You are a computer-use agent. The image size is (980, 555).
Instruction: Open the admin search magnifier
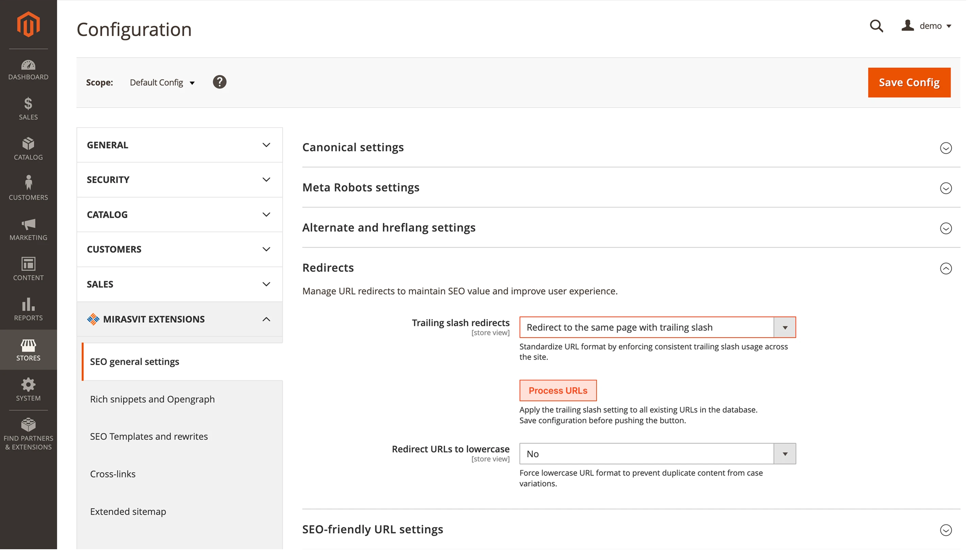point(876,26)
